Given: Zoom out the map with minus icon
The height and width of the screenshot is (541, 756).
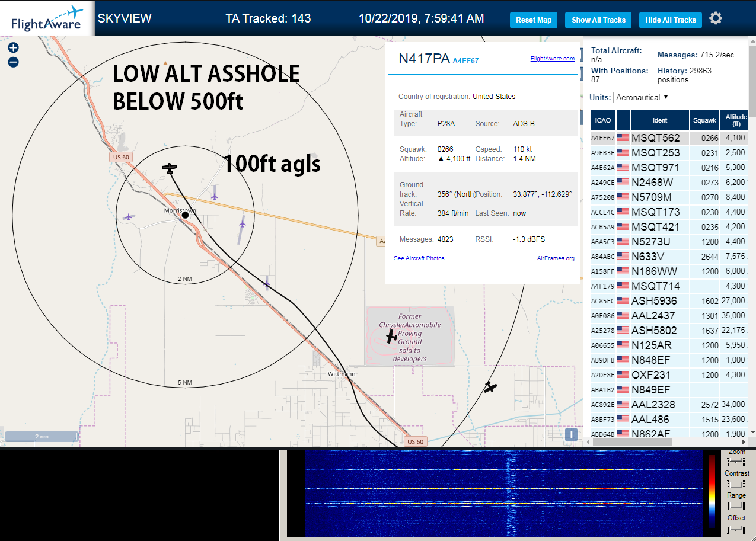Looking at the screenshot, I should coord(13,62).
